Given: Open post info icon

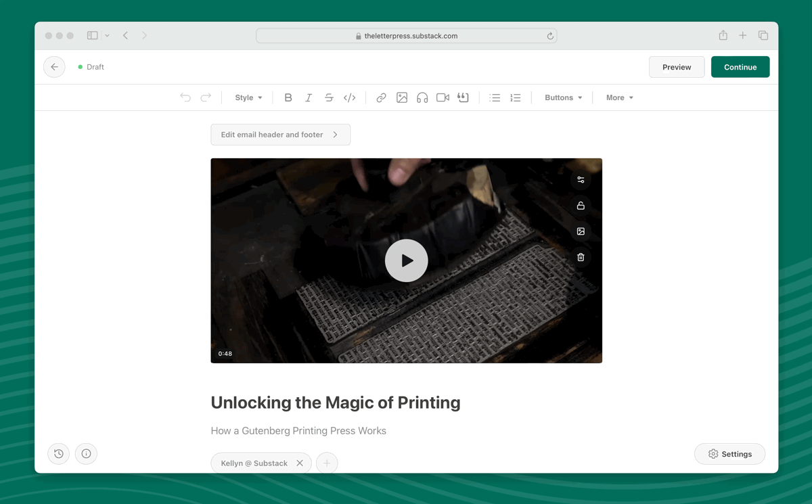Looking at the screenshot, I should 86,454.
